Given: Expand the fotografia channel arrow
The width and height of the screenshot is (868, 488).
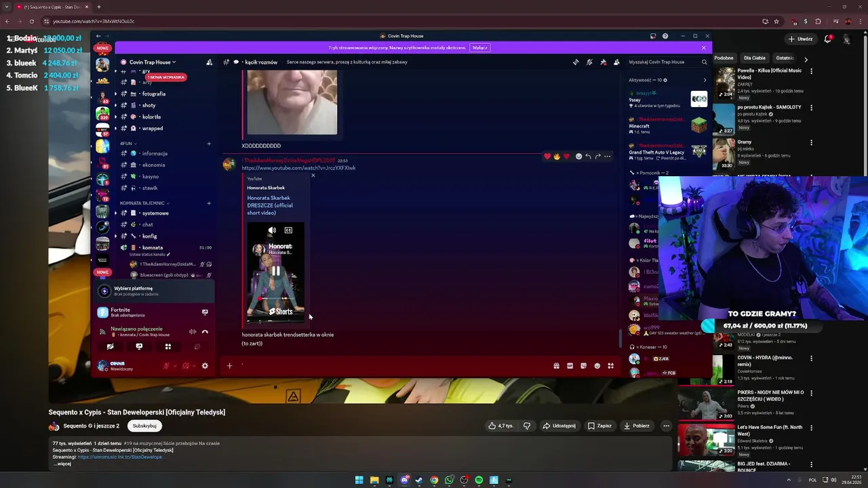Looking at the screenshot, I should point(115,94).
